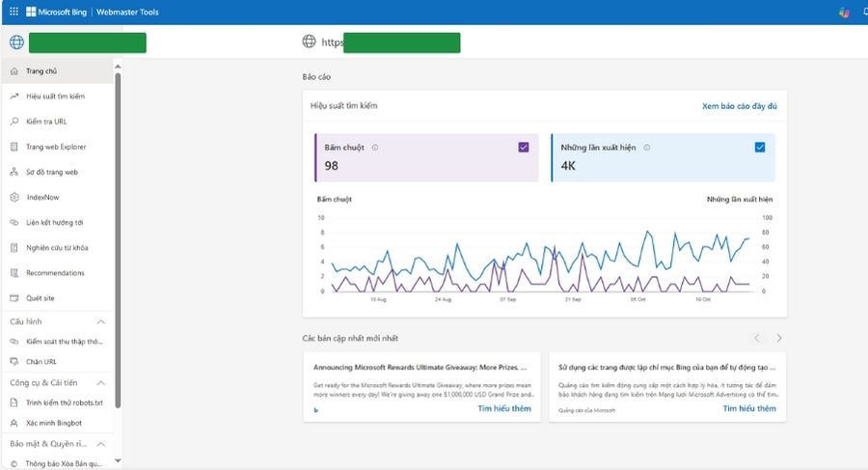Click Tìm hiểu thêm on Bing ads card
868x470 pixels.
[749, 408]
